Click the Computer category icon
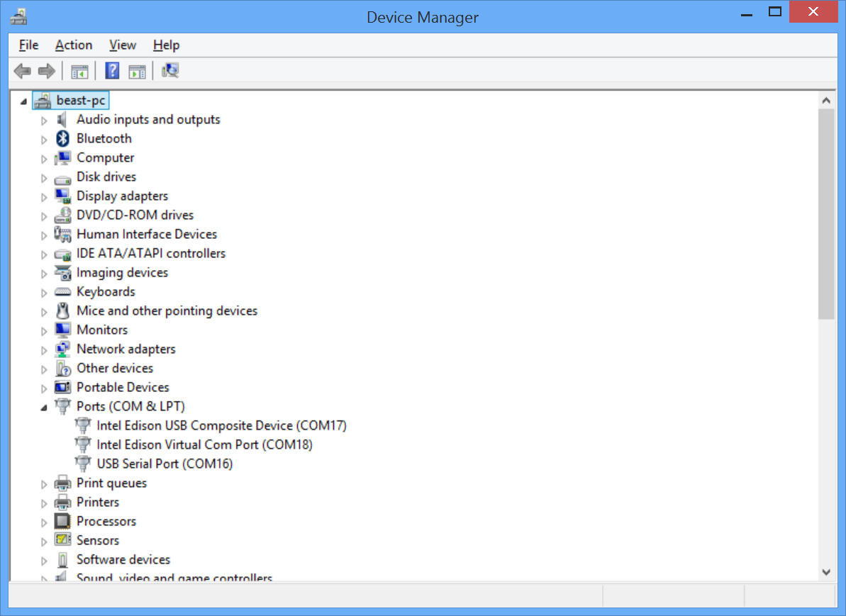This screenshot has height=616, width=846. pos(62,157)
